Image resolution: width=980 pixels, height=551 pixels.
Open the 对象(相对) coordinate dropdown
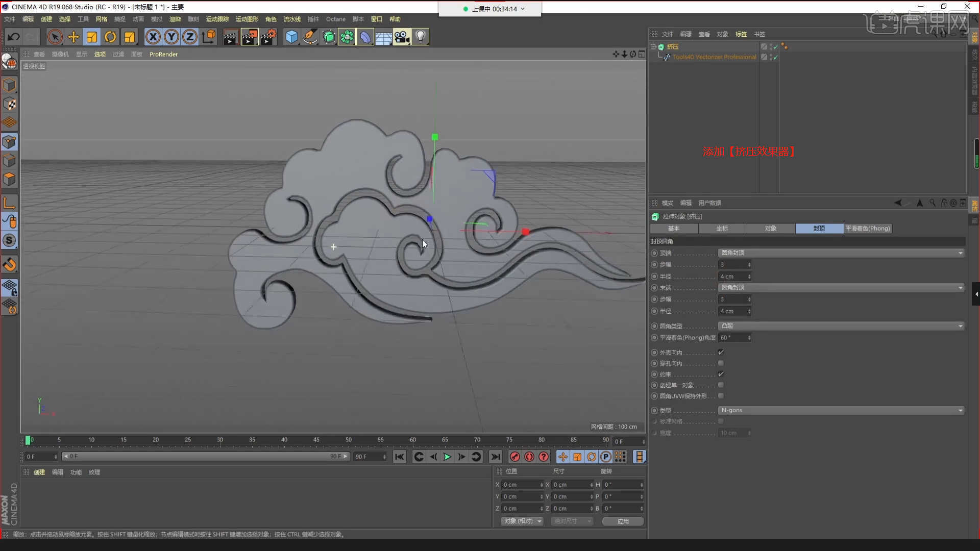[x=523, y=521]
